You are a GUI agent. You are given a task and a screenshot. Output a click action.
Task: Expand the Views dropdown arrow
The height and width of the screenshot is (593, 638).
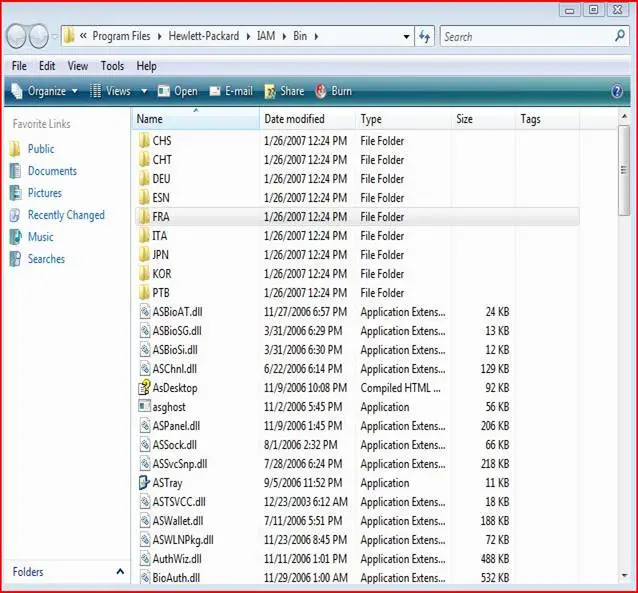click(x=144, y=91)
